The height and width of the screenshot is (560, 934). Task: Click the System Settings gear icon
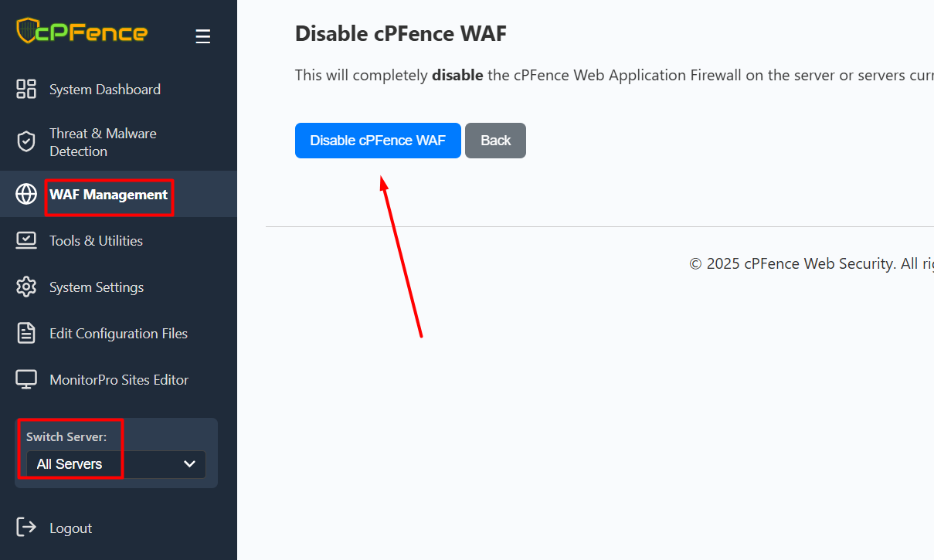coord(26,287)
